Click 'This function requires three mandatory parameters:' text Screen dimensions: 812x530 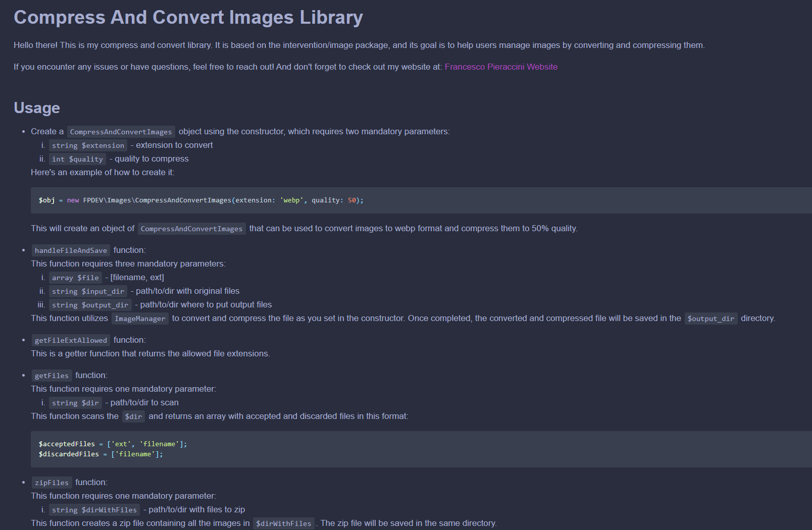pyautogui.click(x=128, y=264)
